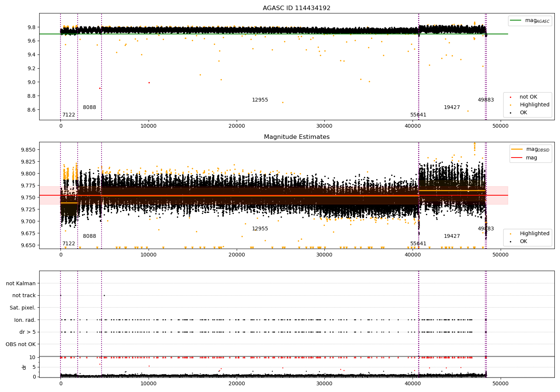The image size is (560, 392).
Task: Click label 12955 in the Magnitude Estimates plot
Action: click(x=260, y=228)
